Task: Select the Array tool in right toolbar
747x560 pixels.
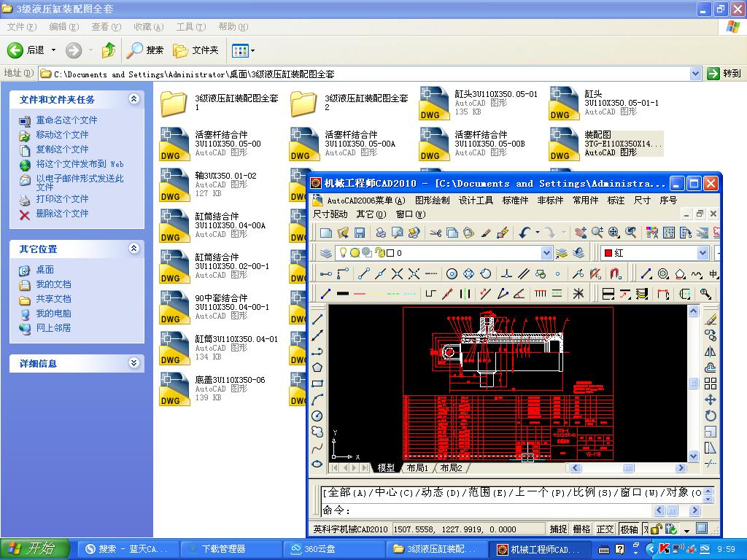Action: click(x=711, y=384)
